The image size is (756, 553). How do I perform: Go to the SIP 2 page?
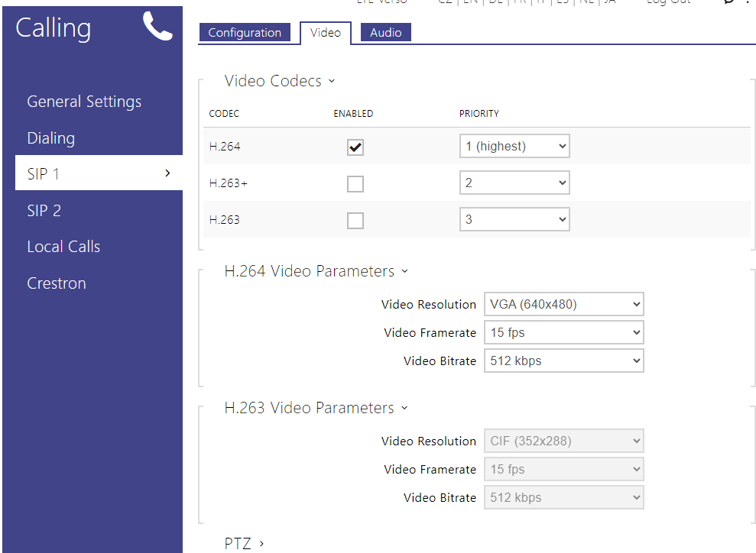click(x=44, y=211)
